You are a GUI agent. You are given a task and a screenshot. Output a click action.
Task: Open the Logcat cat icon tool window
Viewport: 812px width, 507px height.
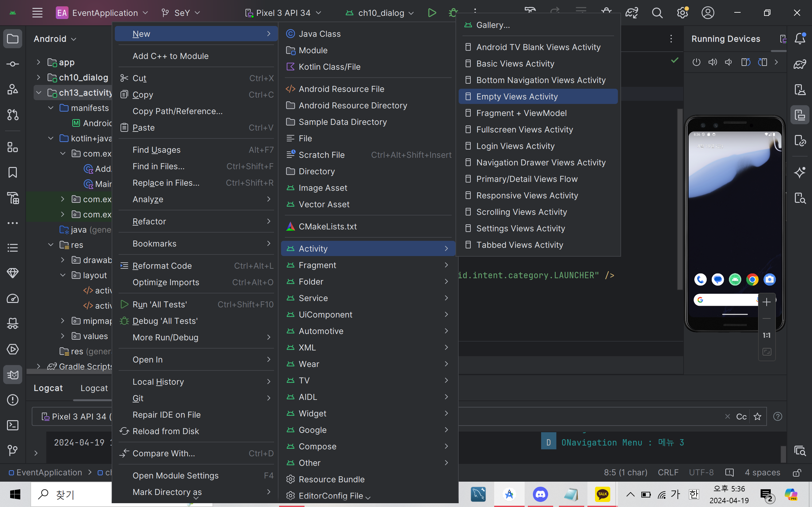coord(13,375)
